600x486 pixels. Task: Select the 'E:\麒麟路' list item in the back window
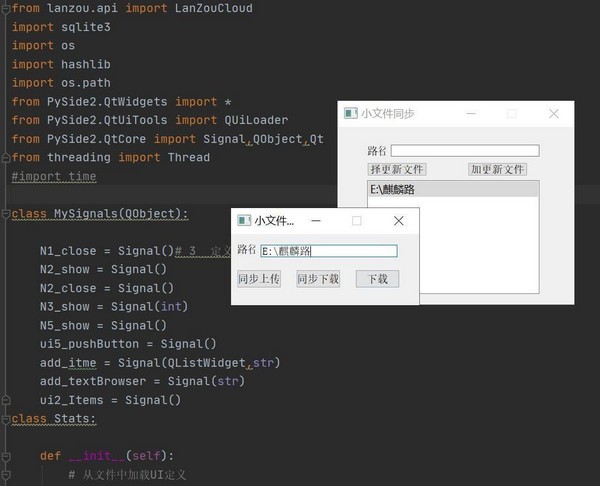coord(453,189)
